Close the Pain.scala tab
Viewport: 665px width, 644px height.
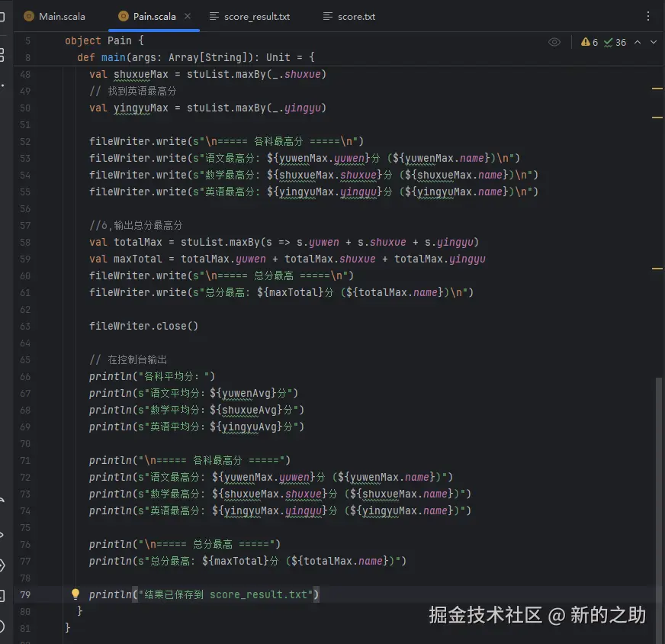coord(188,15)
